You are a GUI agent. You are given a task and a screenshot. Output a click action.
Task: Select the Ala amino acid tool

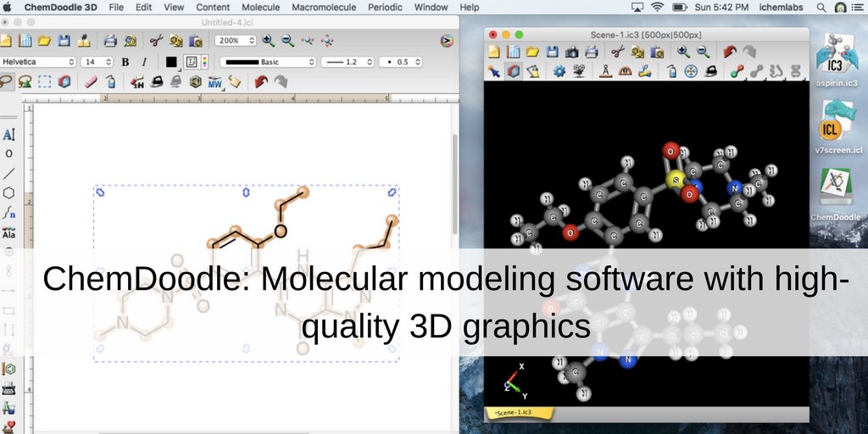click(8, 232)
